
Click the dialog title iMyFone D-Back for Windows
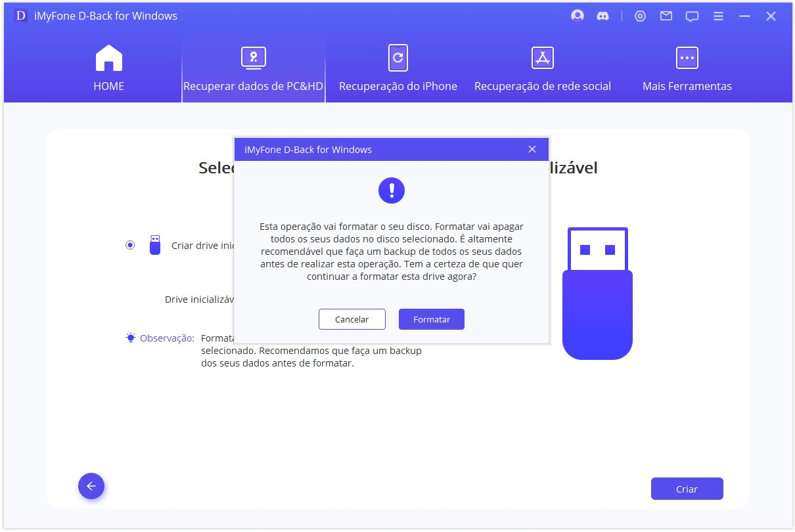[308, 150]
